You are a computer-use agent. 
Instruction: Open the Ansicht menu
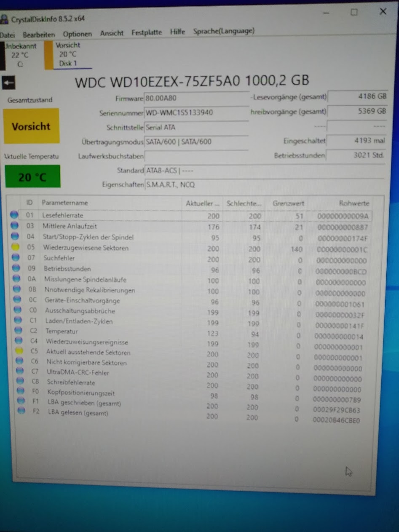(x=112, y=33)
